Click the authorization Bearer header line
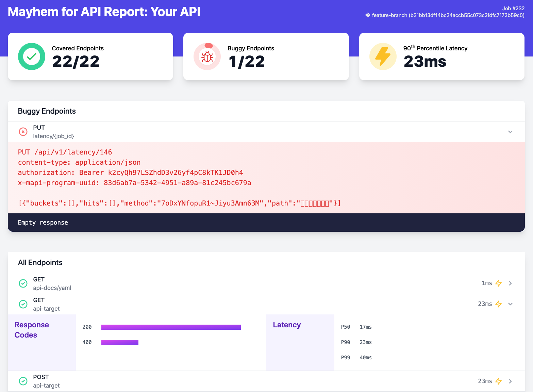 point(131,173)
